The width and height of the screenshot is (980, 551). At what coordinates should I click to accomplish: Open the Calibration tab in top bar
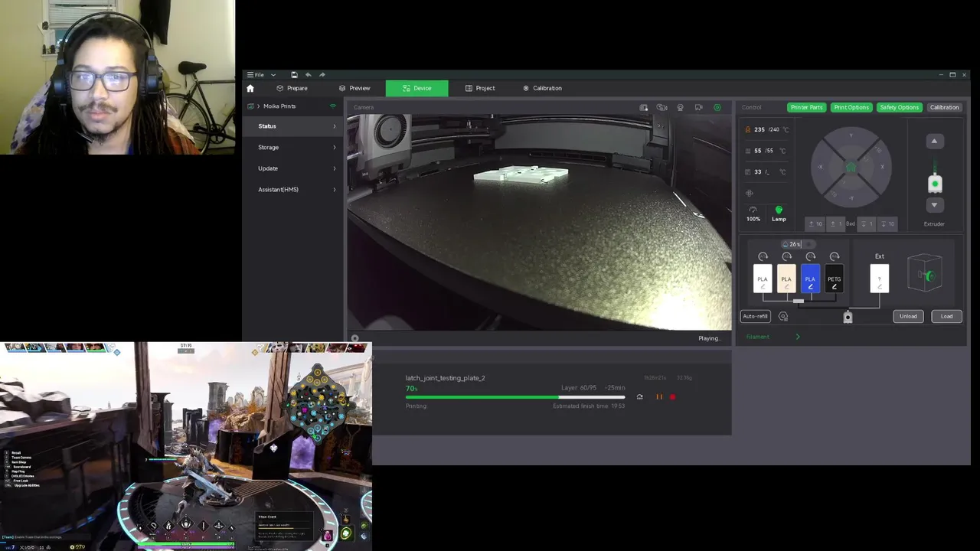pyautogui.click(x=542, y=88)
